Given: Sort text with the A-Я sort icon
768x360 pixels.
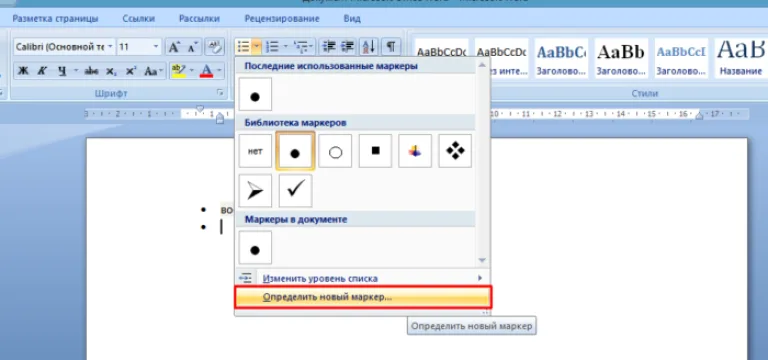Looking at the screenshot, I should [369, 47].
